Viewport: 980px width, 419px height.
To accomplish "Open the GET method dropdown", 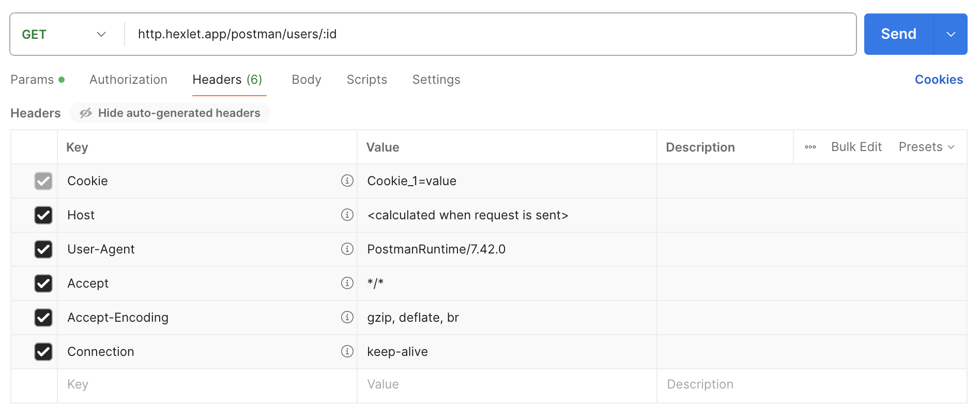I will point(64,34).
